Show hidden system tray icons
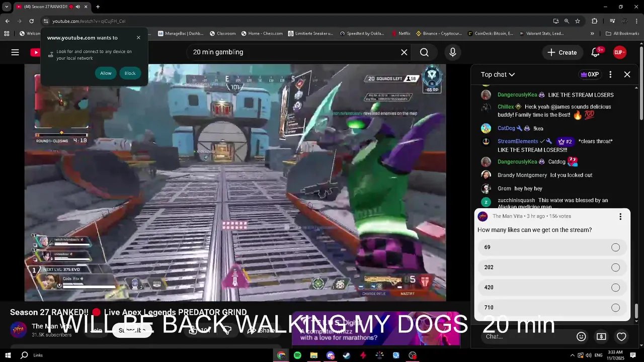Viewport: 644px width, 362px height. (x=573, y=355)
